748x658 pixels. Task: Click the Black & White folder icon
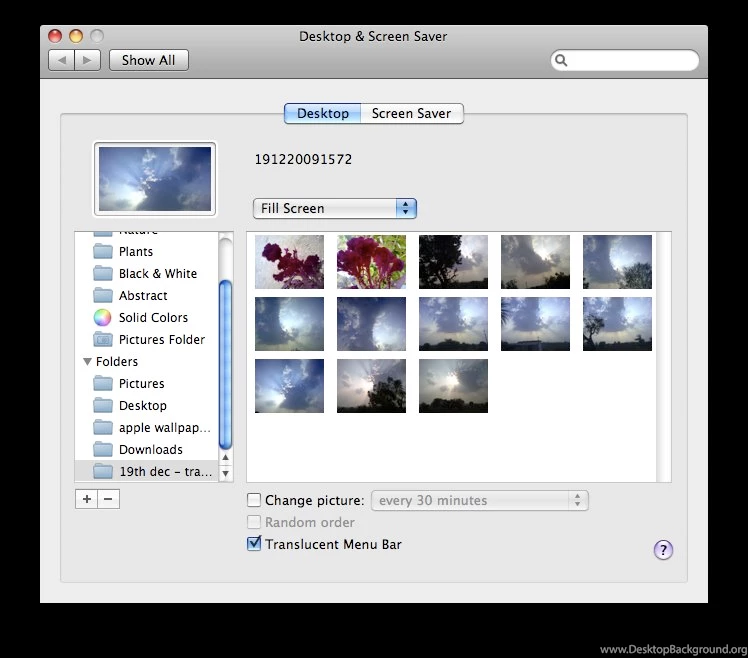103,273
